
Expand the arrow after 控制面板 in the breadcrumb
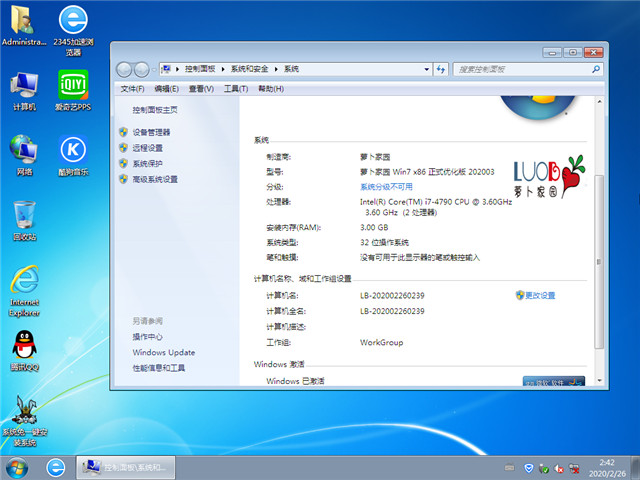pyautogui.click(x=223, y=69)
